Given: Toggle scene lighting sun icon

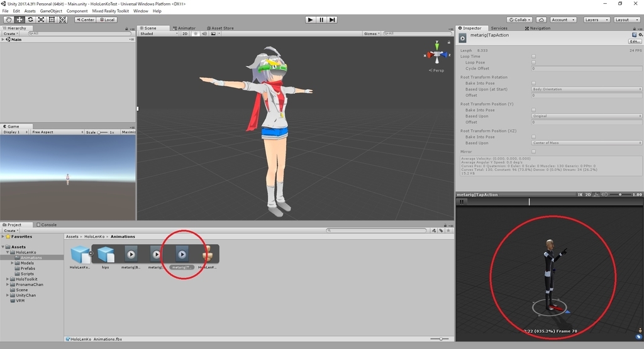Looking at the screenshot, I should (196, 34).
